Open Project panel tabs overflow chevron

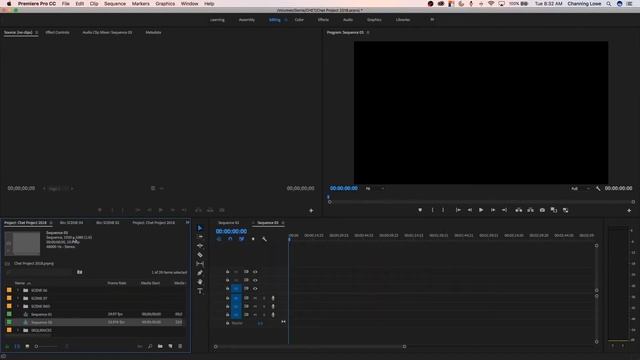[187, 223]
